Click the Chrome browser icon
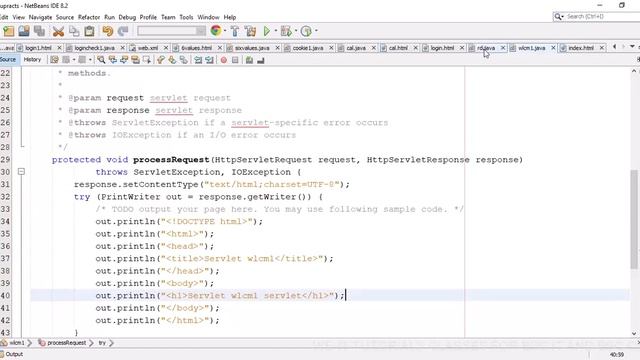640x360 pixels. point(216,31)
